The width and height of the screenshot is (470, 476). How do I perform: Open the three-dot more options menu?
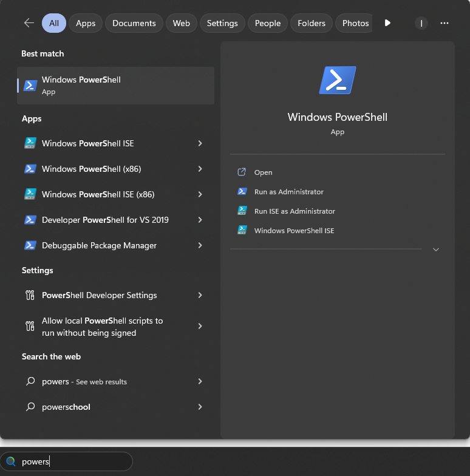(x=444, y=23)
